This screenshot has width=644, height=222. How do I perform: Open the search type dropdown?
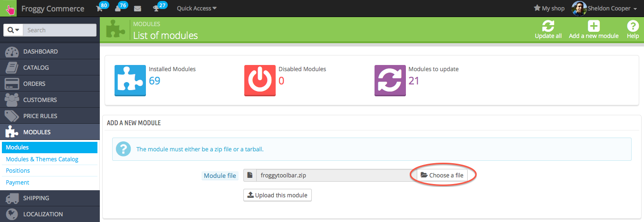point(13,30)
